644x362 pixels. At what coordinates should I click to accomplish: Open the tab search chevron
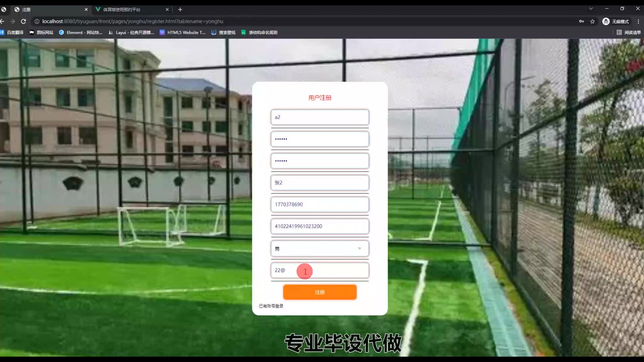pyautogui.click(x=591, y=9)
